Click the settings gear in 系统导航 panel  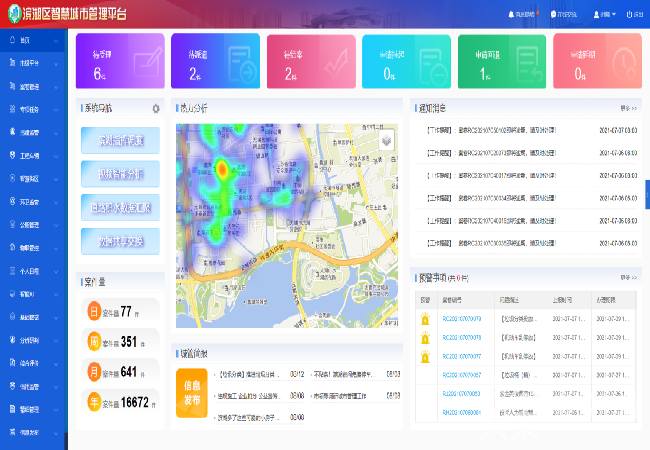[156, 108]
